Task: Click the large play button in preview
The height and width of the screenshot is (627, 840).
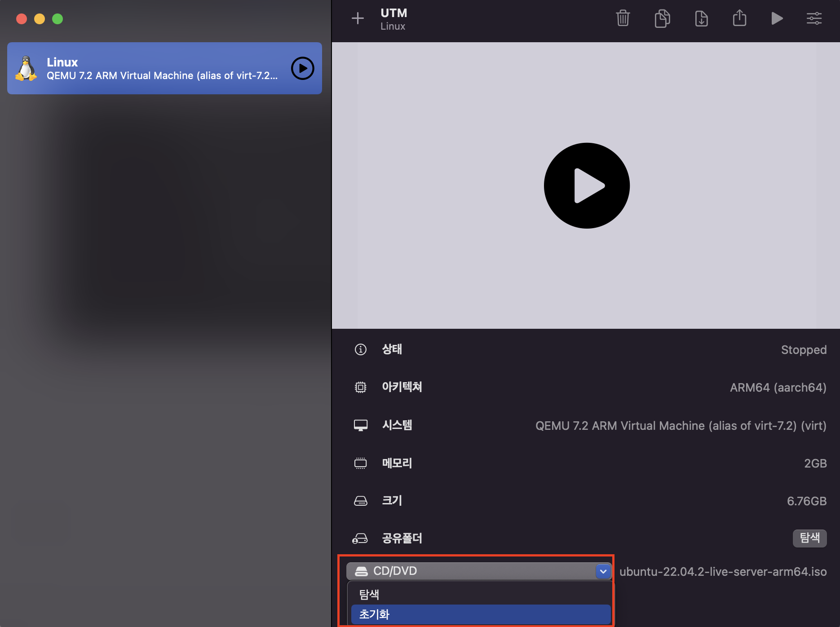Action: 587,185
